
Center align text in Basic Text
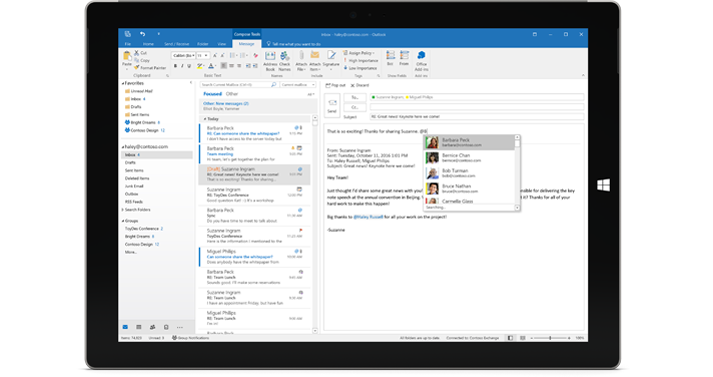231,66
